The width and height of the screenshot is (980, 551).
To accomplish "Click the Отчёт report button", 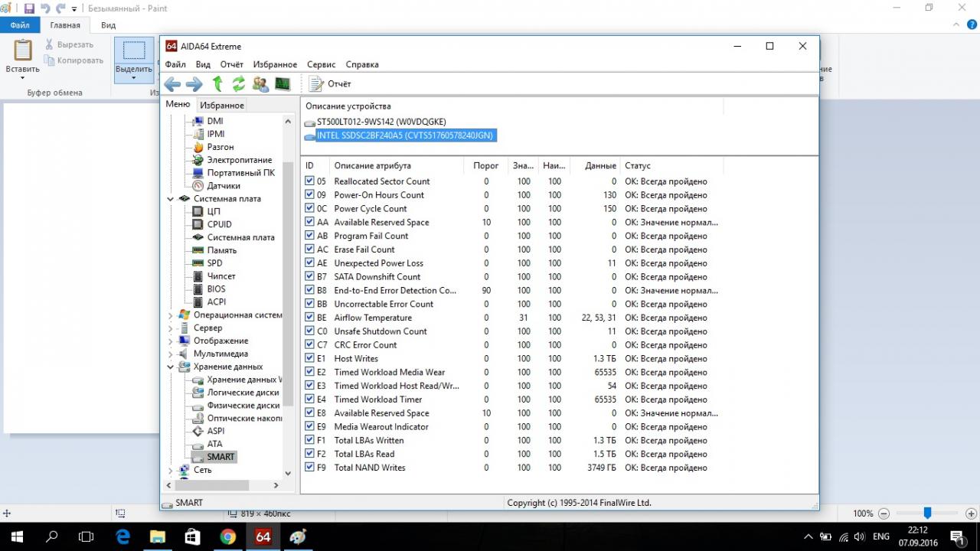I will pos(331,84).
